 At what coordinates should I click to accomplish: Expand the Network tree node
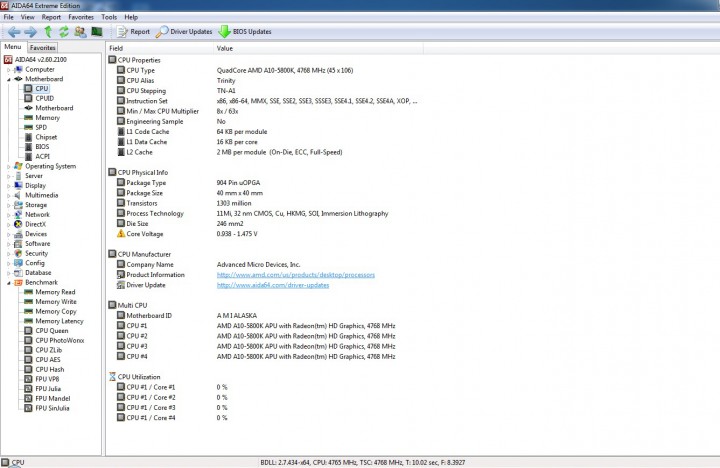tap(8, 215)
